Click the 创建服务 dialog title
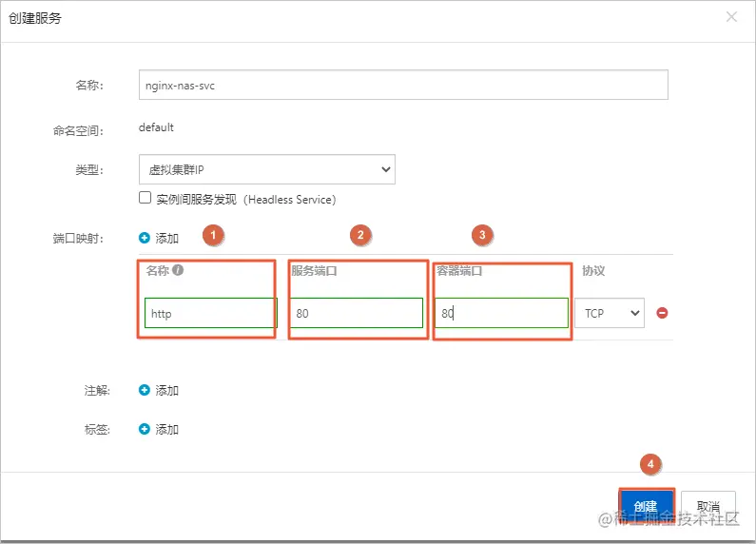 [x=35, y=18]
